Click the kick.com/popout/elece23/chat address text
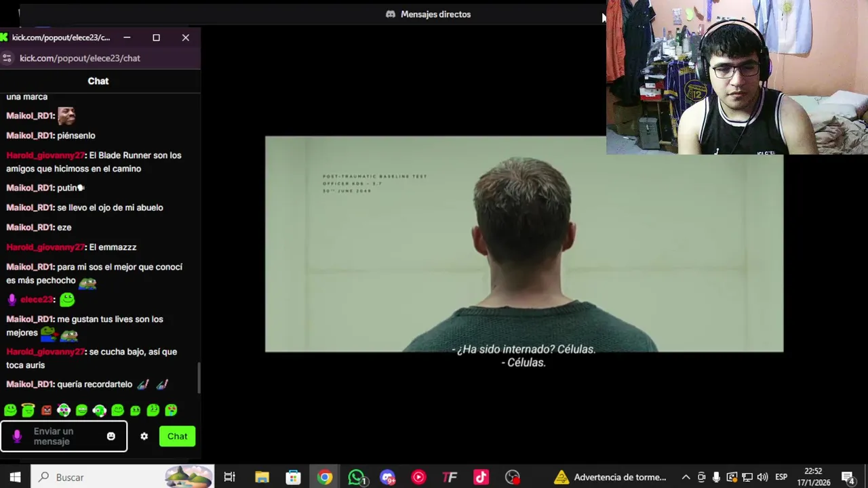 click(80, 58)
